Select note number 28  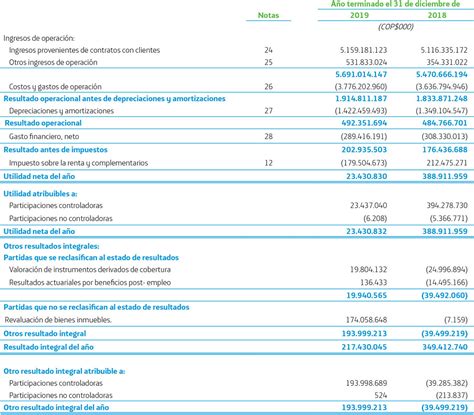click(x=268, y=136)
